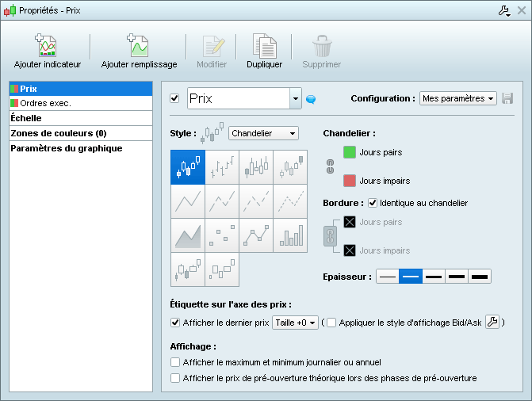Select the wide candlestick style thumbnail in last row
The image size is (532, 401).
coord(188,269)
